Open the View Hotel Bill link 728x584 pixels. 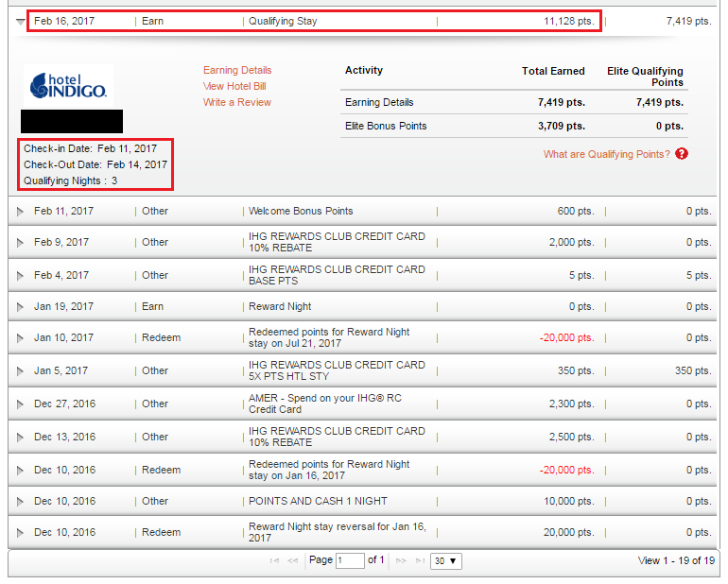pos(234,86)
